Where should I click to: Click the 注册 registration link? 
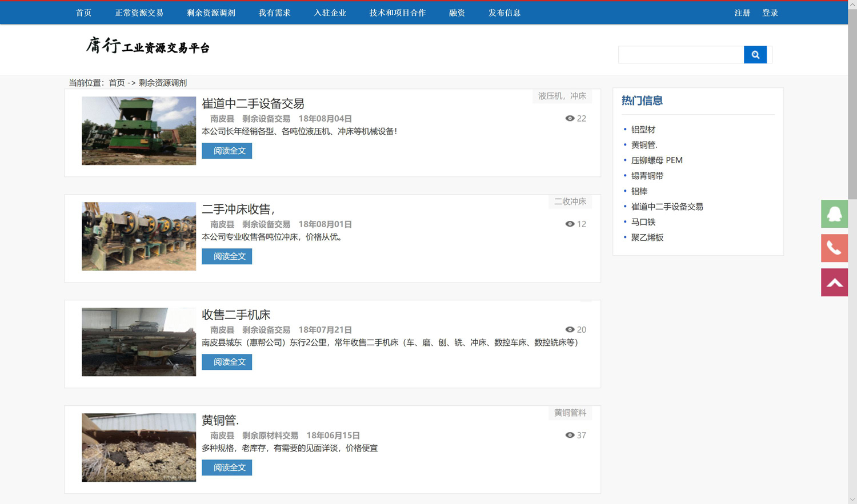coord(742,13)
